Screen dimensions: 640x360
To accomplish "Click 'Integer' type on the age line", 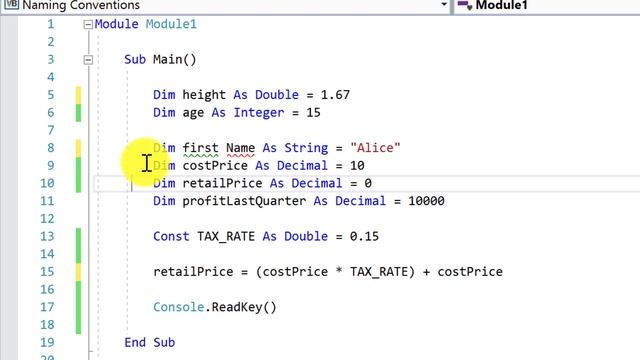I will (x=258, y=113).
